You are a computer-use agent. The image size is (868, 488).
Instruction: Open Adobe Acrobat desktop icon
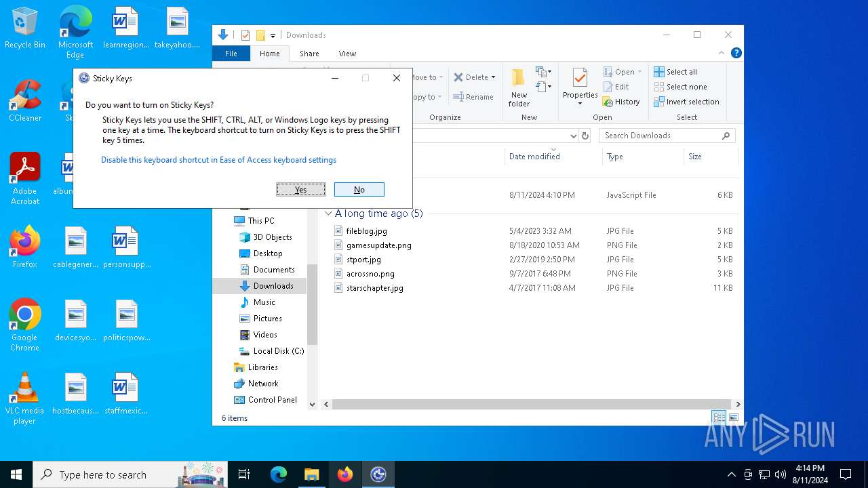click(x=25, y=179)
